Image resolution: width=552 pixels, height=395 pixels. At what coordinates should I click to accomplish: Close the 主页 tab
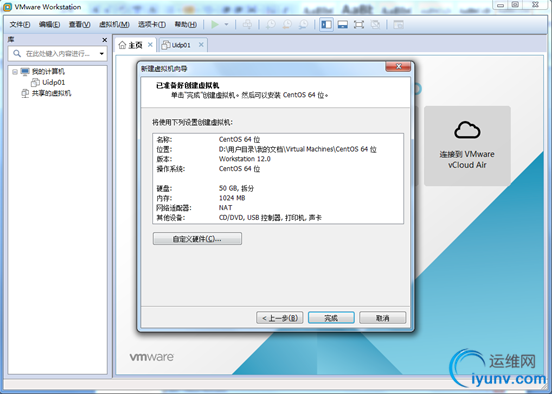point(150,45)
